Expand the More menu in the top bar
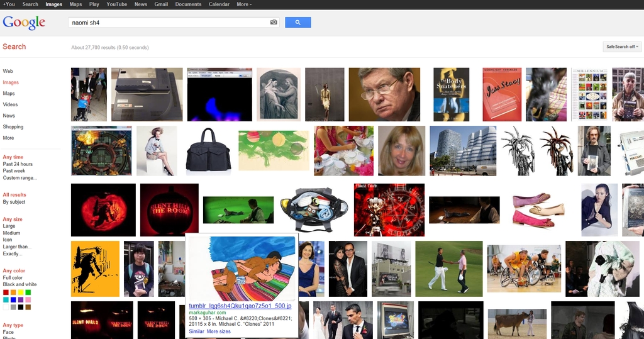The width and height of the screenshot is (644, 339). (x=244, y=4)
